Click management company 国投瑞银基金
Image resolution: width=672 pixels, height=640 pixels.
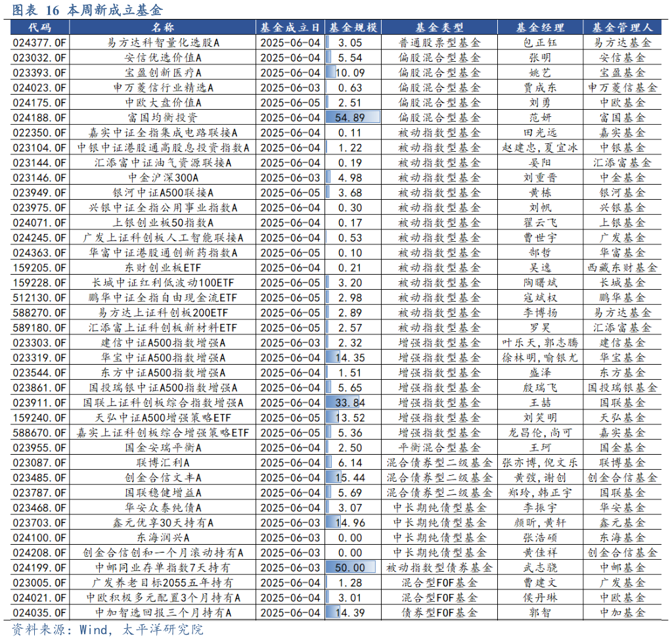tap(622, 388)
